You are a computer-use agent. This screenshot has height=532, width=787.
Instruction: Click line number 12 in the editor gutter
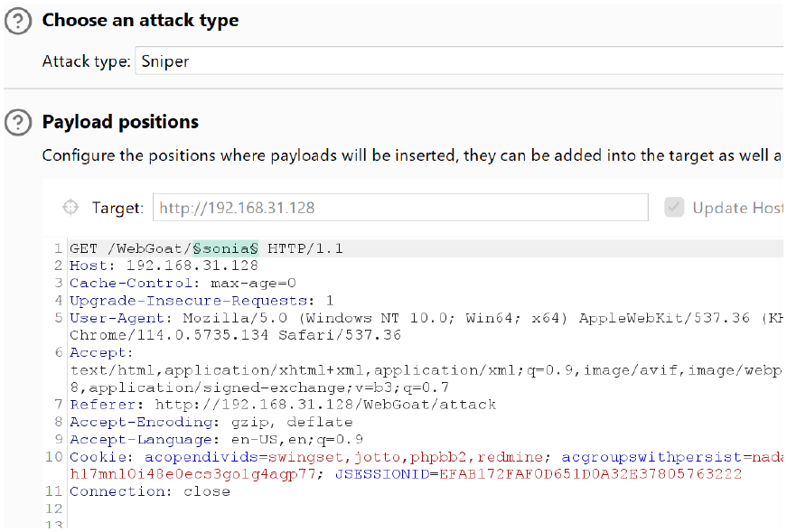(x=53, y=509)
